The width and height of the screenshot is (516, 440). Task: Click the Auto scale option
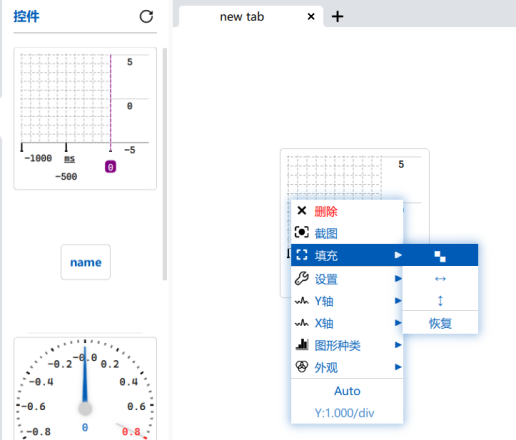[x=347, y=391]
